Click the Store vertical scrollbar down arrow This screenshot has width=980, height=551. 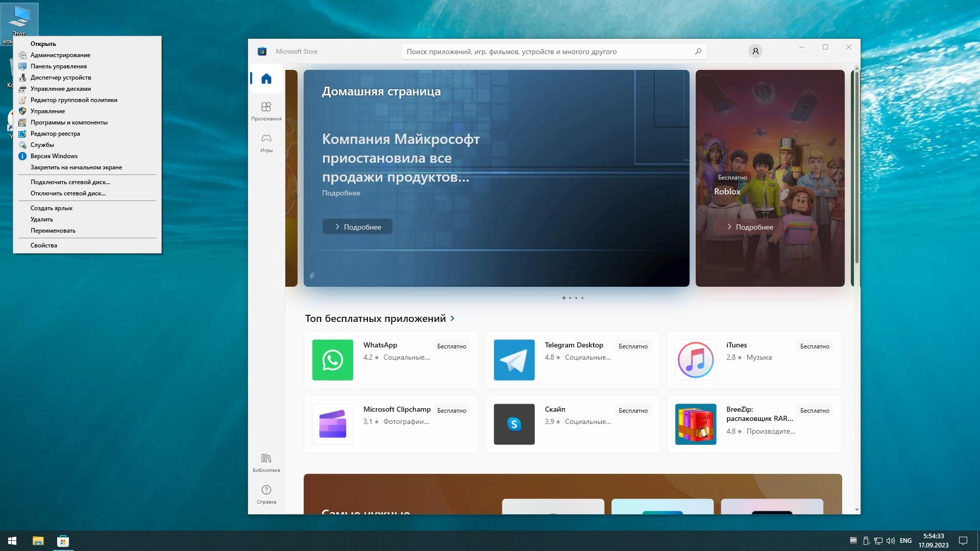(x=856, y=510)
